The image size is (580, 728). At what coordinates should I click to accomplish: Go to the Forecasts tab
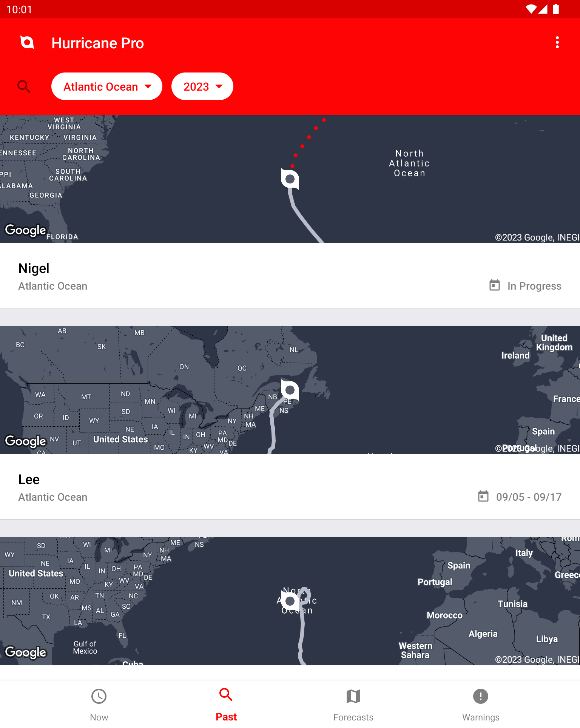click(x=353, y=705)
